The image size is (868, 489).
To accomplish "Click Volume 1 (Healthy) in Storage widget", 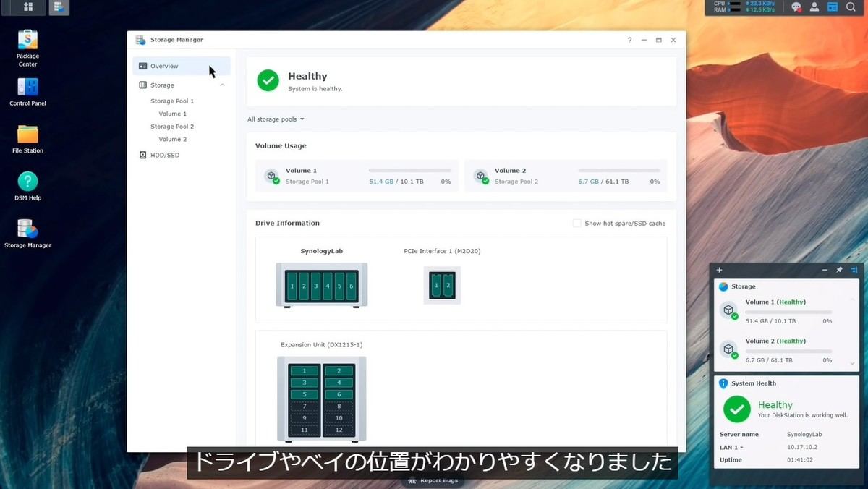I will point(775,302).
